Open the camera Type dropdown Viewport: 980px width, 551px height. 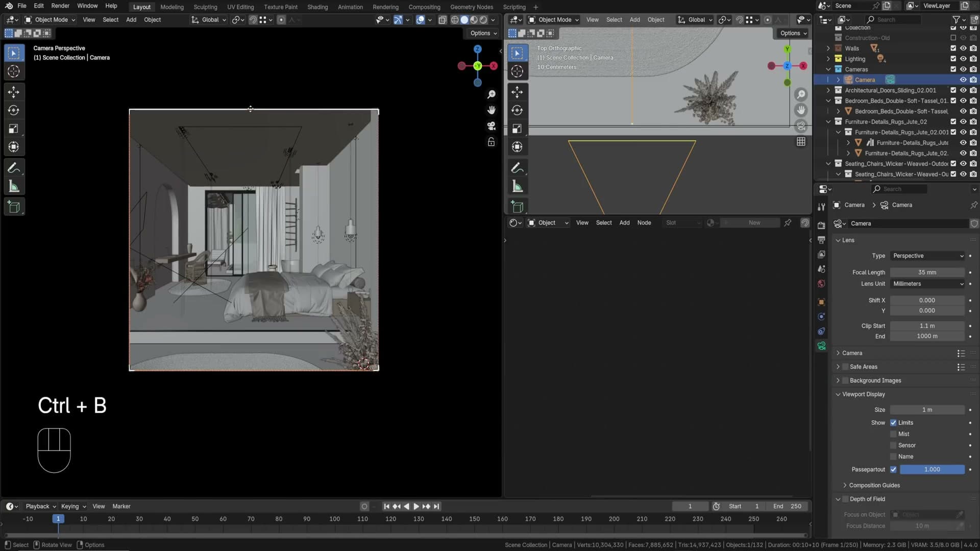coord(927,256)
